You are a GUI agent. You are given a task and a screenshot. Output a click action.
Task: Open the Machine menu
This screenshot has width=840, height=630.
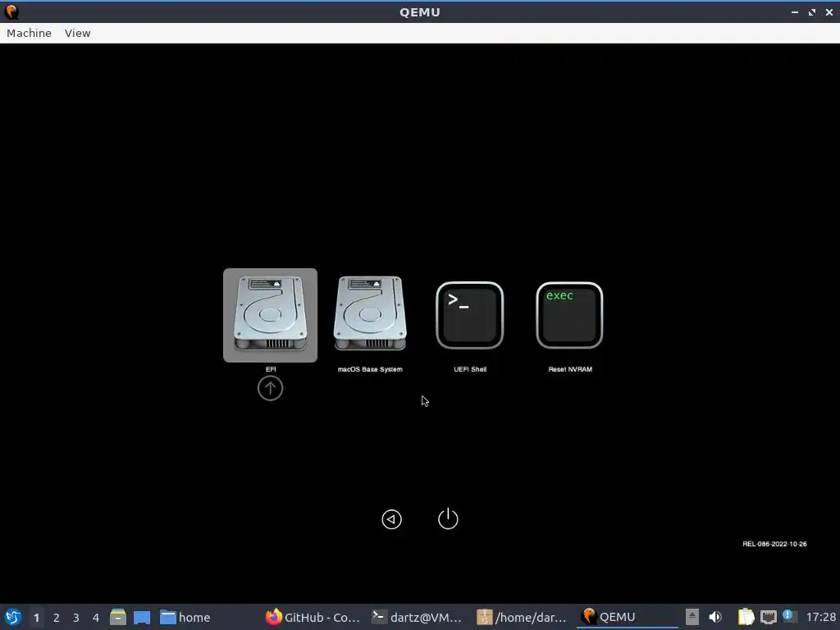pyautogui.click(x=29, y=33)
